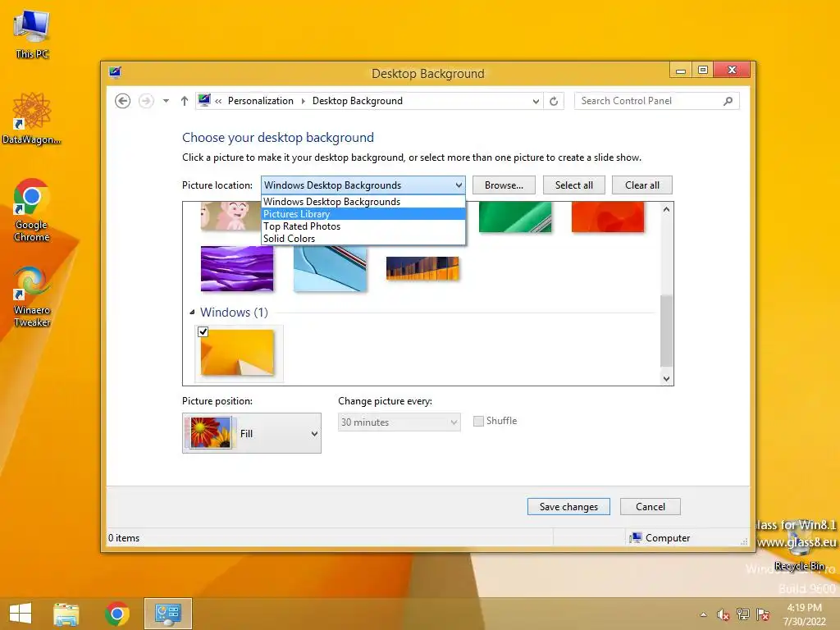Click Save changes button
Image resolution: width=840 pixels, height=630 pixels.
(568, 507)
